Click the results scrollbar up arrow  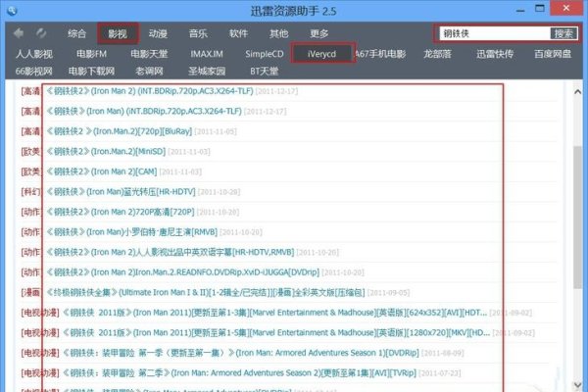578,91
